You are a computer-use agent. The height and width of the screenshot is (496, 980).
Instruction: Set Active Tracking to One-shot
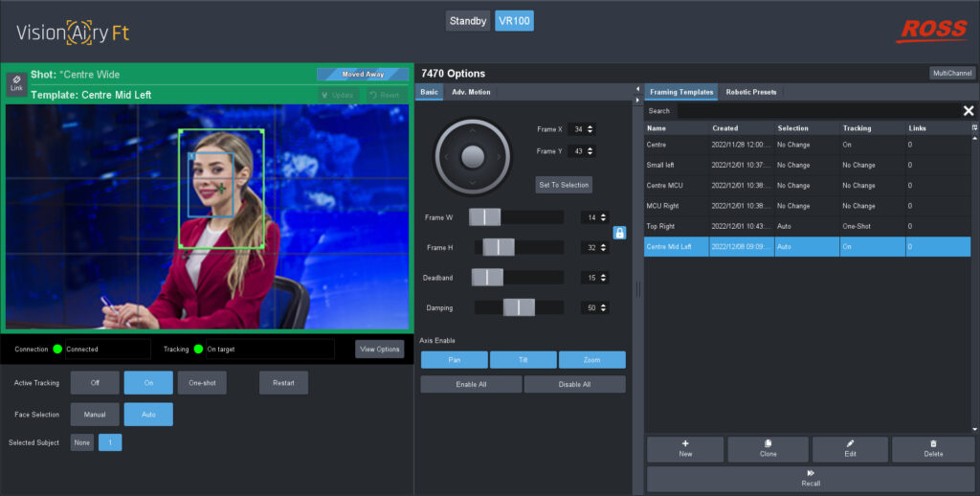coord(203,383)
